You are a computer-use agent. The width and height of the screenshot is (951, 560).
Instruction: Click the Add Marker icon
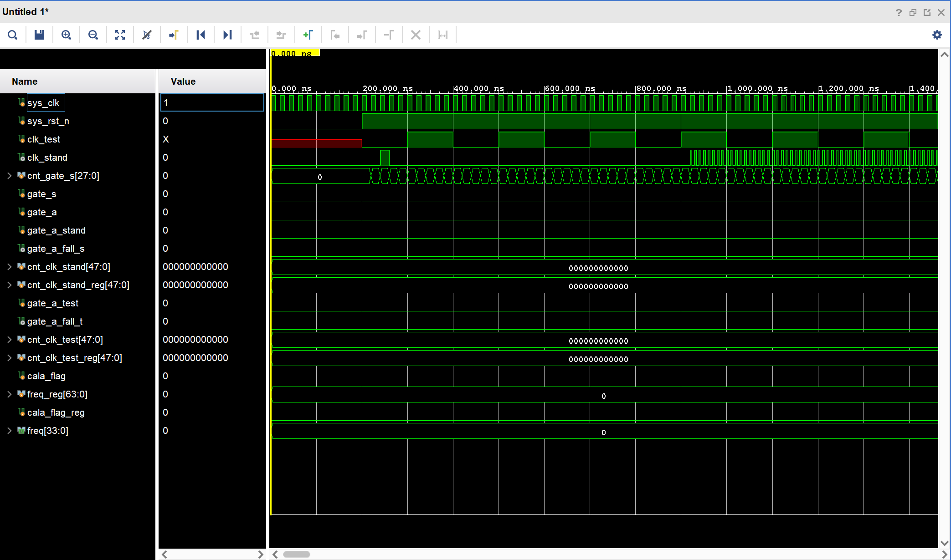[308, 35]
